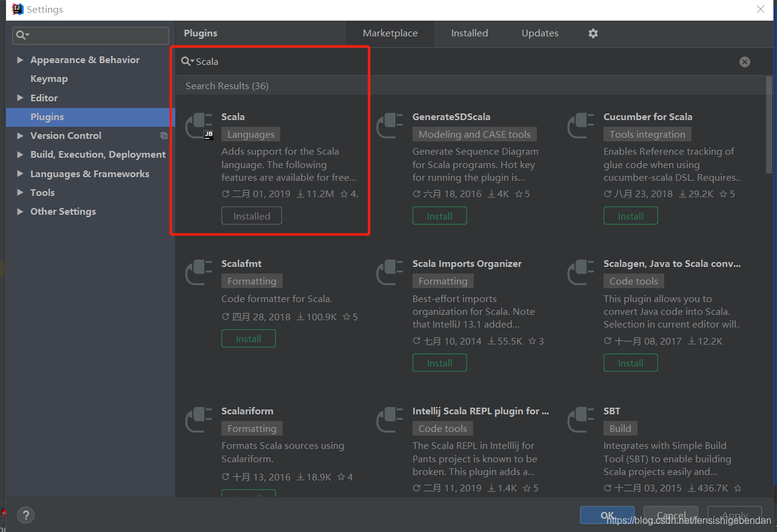777x532 pixels.
Task: Click Formatting tag under Scalafmt
Action: pos(252,281)
